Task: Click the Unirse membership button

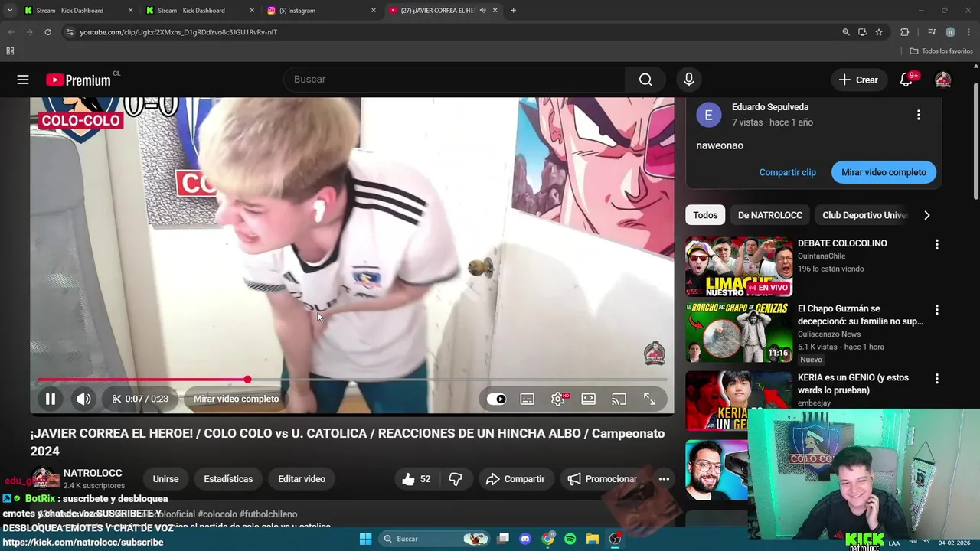Action: coord(165,479)
